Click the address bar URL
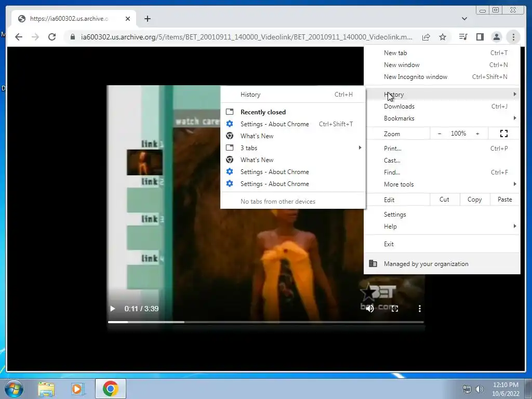532x399 pixels. click(x=246, y=37)
